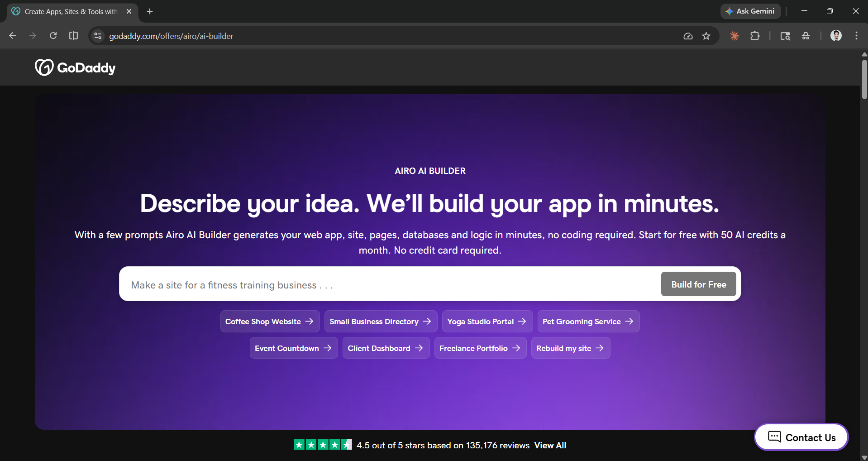The image size is (868, 461).
Task: Reload the GoDaddy page
Action: [53, 36]
